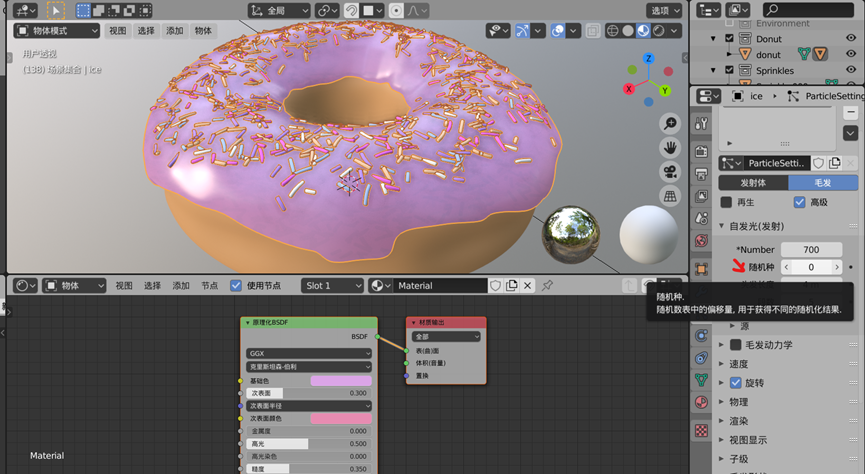Viewport: 865px width, 474px height.
Task: Click the outliner search field
Action: click(808, 9)
